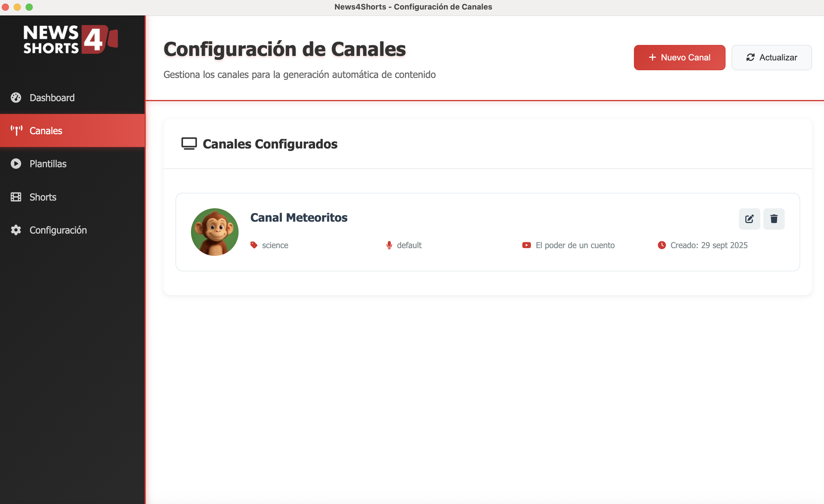
Task: Click the default voice text
Action: coord(409,245)
